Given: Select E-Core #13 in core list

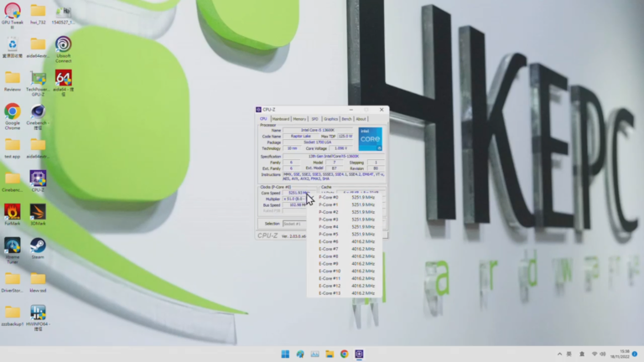Looking at the screenshot, I should [345, 293].
